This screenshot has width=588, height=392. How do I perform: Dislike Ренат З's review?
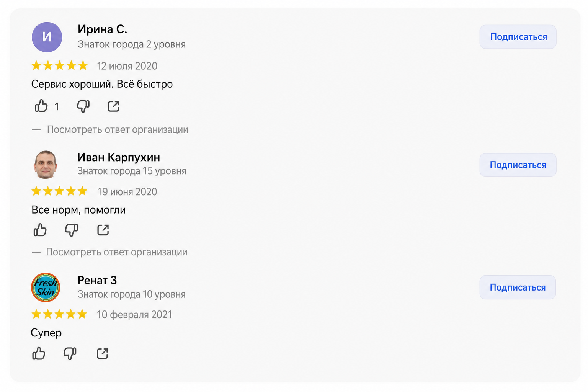point(70,353)
